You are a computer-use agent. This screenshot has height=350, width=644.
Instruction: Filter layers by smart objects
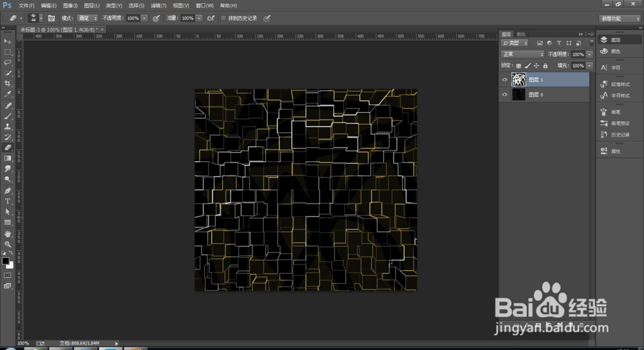(578, 43)
